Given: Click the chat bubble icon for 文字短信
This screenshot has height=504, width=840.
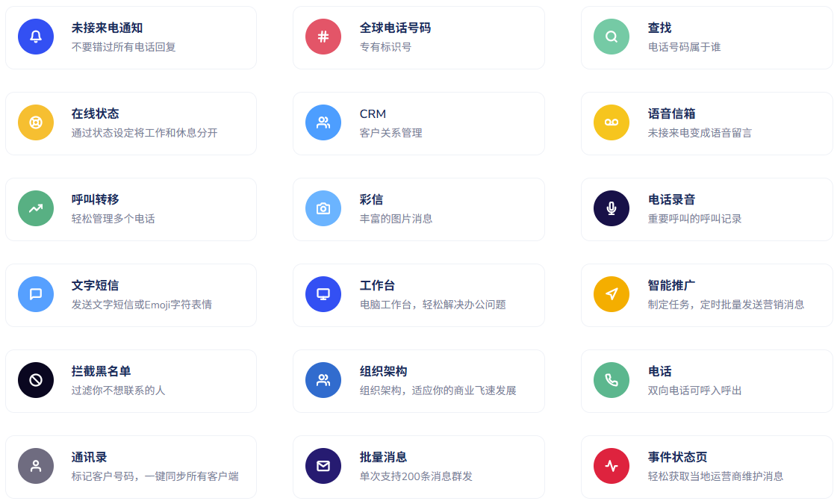Looking at the screenshot, I should (36, 294).
